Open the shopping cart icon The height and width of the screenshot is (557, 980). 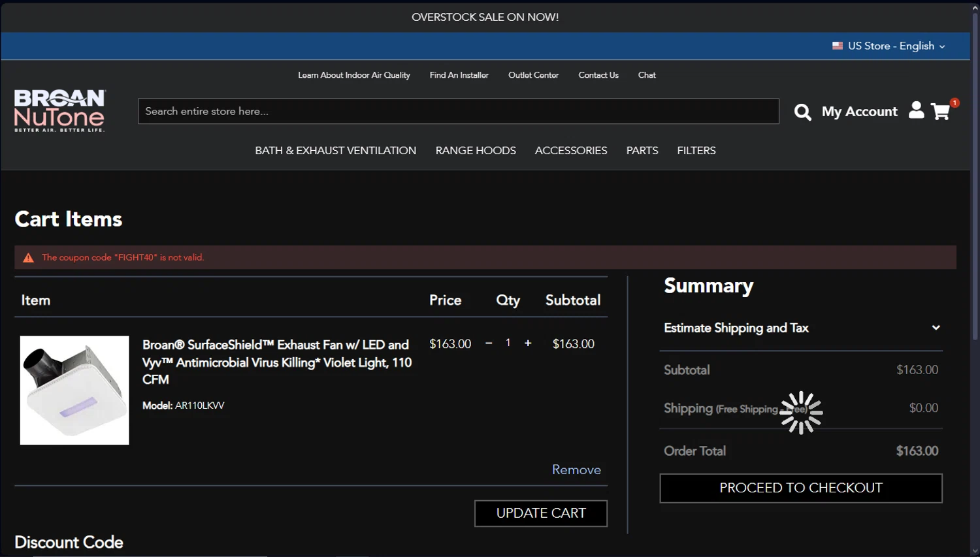coord(940,112)
